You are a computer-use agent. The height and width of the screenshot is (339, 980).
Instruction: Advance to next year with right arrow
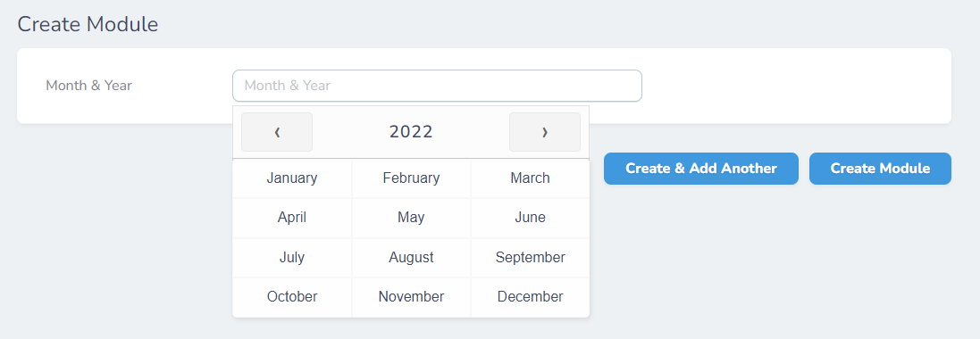click(x=544, y=132)
